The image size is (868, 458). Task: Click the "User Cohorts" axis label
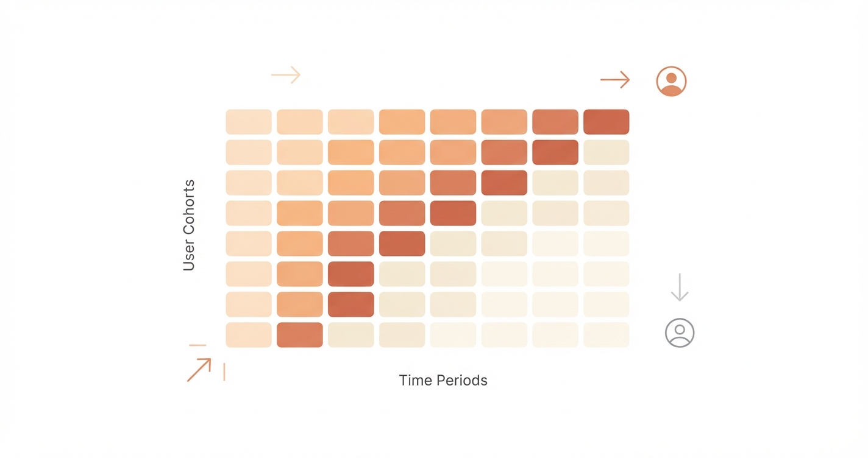pos(189,225)
